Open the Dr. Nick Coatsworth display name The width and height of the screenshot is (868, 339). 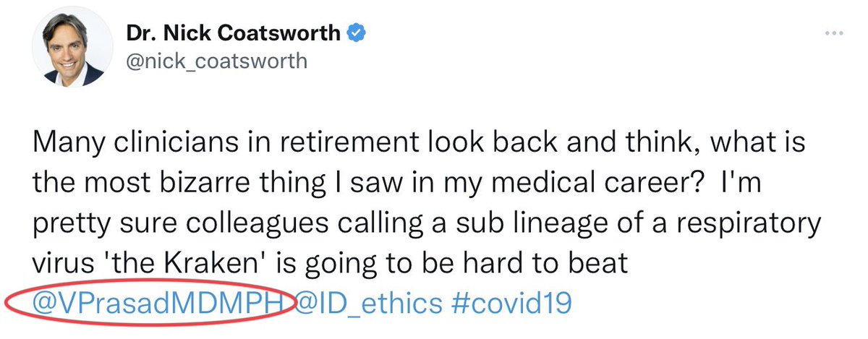pos(233,33)
